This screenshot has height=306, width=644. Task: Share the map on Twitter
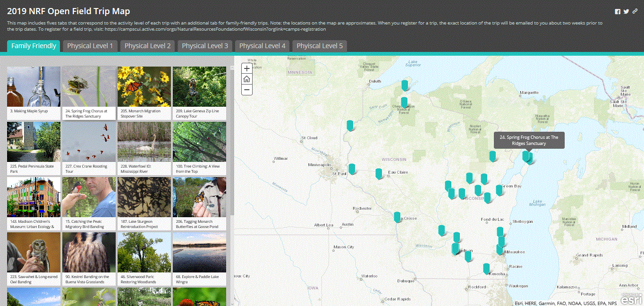(x=626, y=11)
